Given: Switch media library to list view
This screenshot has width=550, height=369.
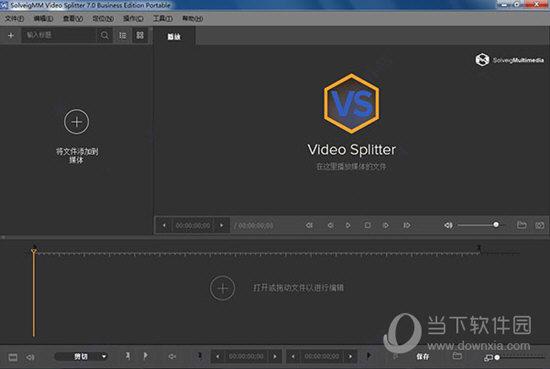Looking at the screenshot, I should coord(122,35).
